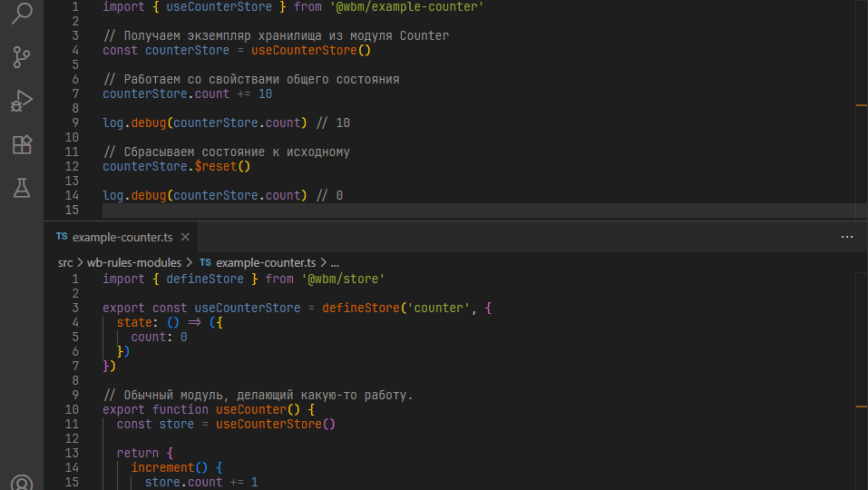Click defineStore in the bottom import line
Viewport: 868px width, 490px height.
click(205, 279)
